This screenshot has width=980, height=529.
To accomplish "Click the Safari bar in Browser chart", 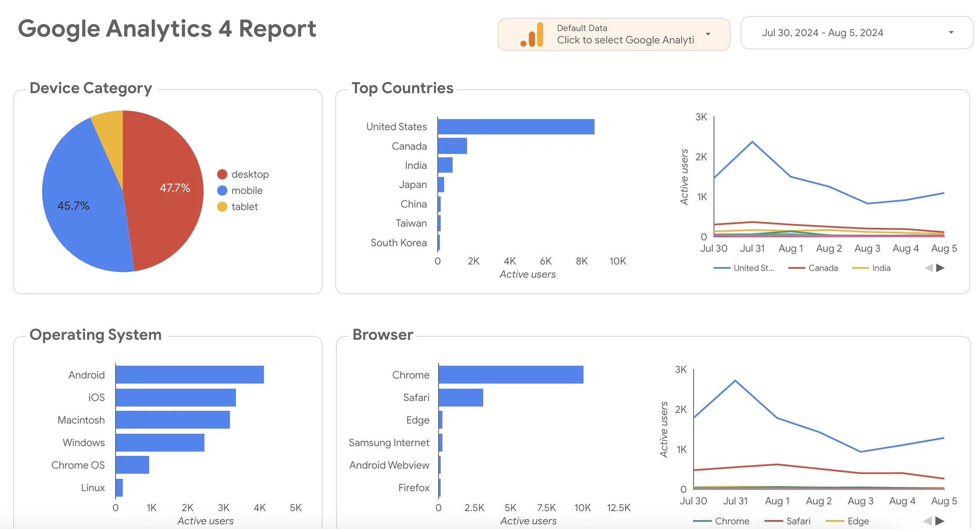I will 461,397.
